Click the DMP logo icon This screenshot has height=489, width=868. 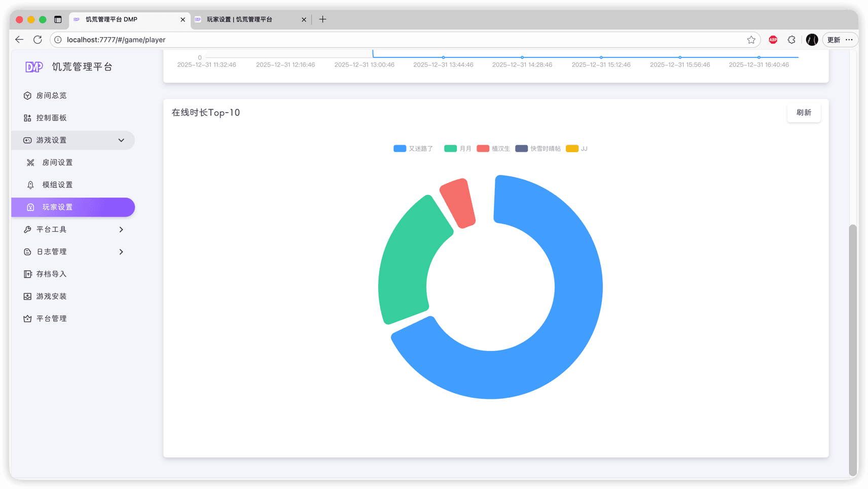[34, 67]
